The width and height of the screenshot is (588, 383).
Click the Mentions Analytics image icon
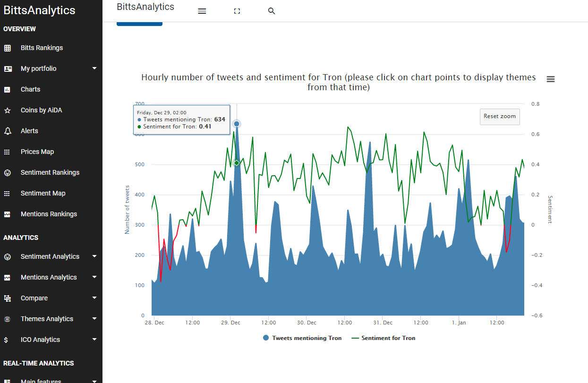pos(7,277)
